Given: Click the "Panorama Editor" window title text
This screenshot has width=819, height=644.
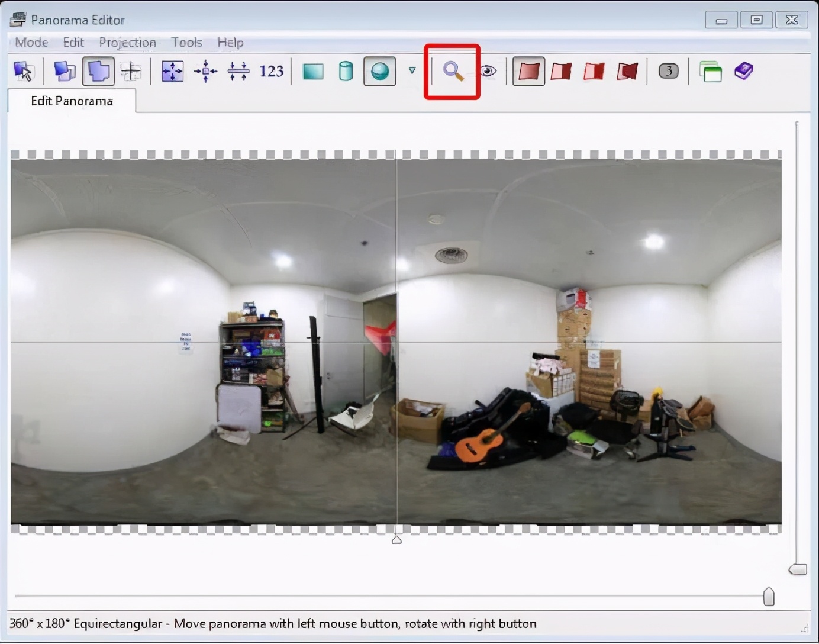Looking at the screenshot, I should pos(78,20).
